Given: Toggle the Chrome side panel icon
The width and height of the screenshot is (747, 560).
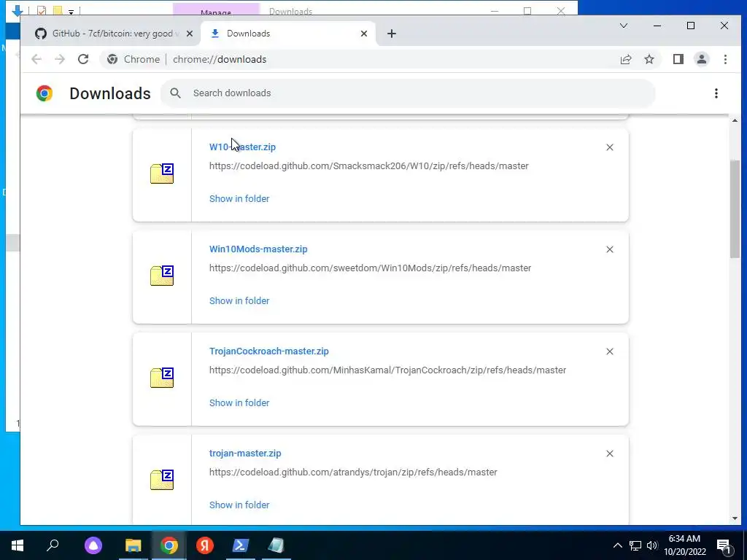Looking at the screenshot, I should 678,59.
